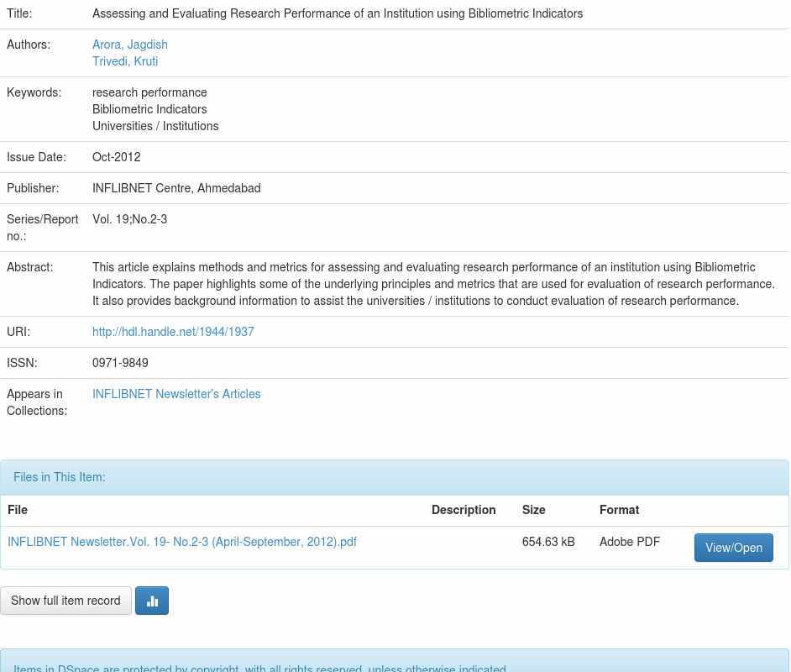This screenshot has height=672, width=791.
Task: Open INFLIBNET Newsletter's Articles collection
Action: pyautogui.click(x=176, y=393)
